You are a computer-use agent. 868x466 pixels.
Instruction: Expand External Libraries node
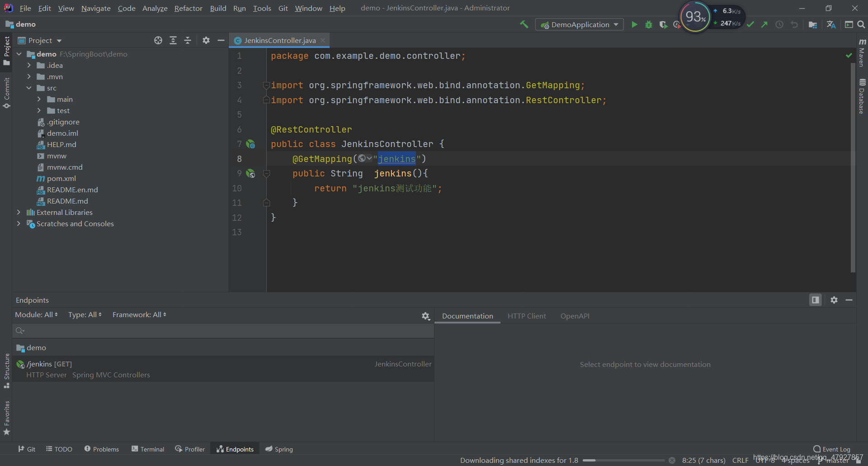coord(19,213)
